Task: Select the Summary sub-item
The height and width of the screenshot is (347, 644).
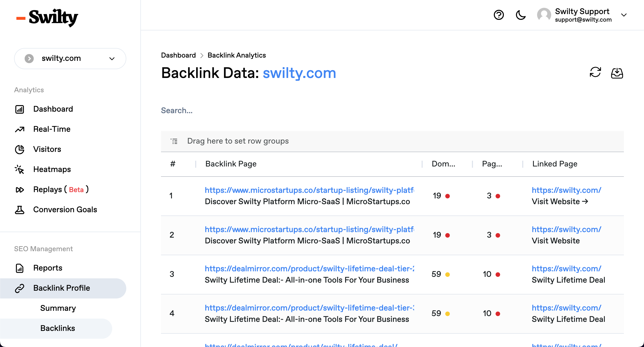Action: point(58,308)
